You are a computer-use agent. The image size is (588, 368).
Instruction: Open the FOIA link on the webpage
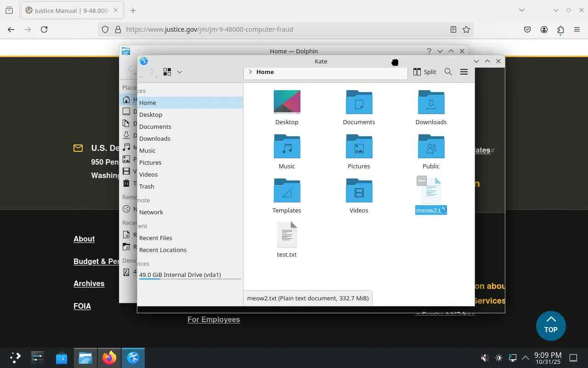pos(82,306)
